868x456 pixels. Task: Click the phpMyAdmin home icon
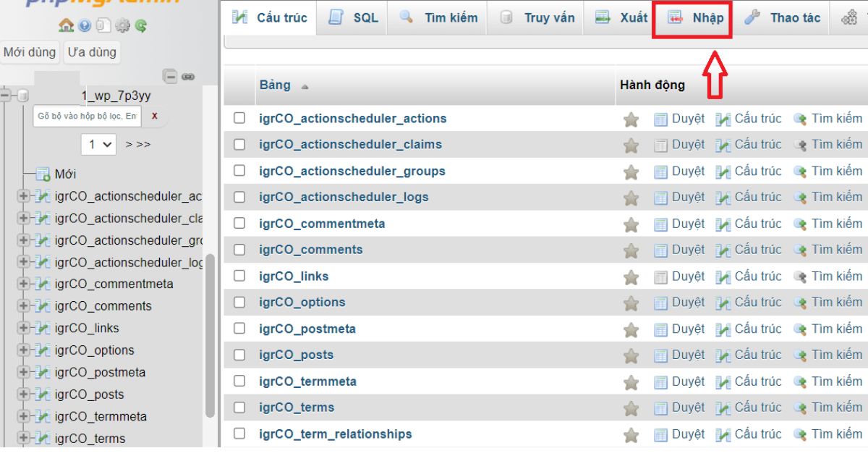(64, 25)
